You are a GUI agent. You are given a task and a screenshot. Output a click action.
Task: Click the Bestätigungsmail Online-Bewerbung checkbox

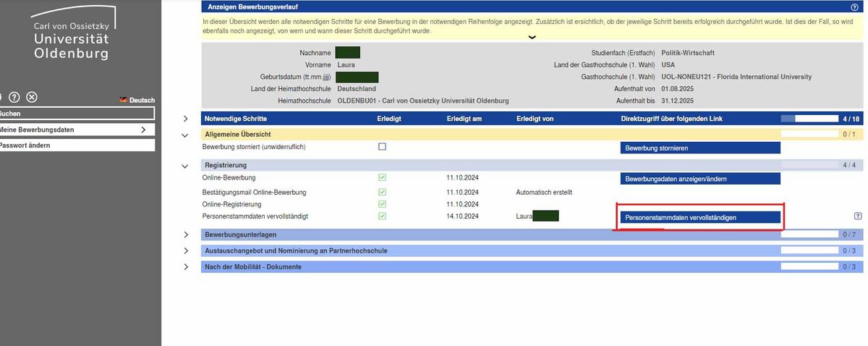382,192
